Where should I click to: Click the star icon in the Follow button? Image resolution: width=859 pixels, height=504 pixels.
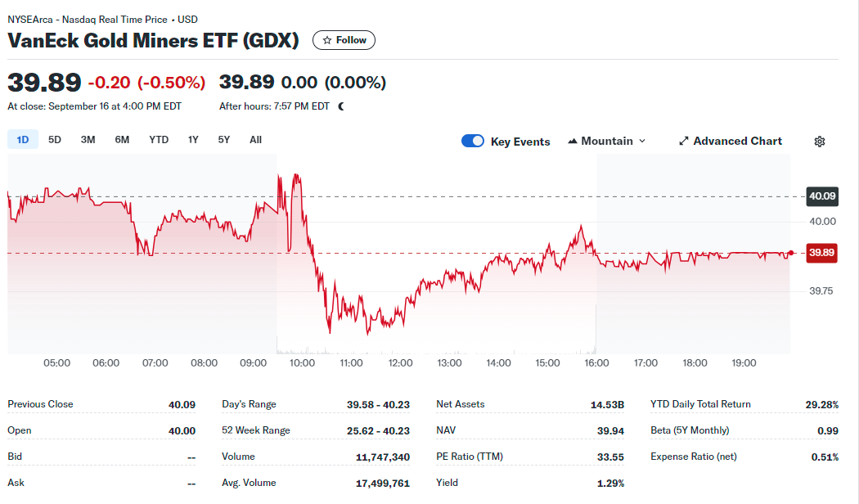coord(327,40)
